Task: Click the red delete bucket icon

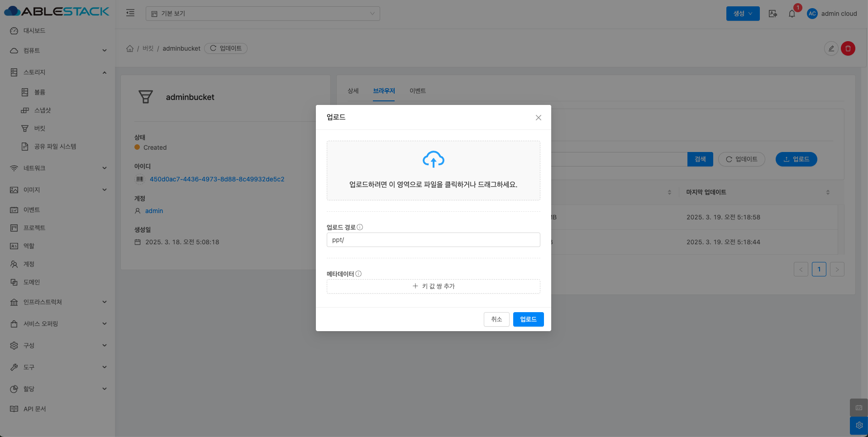Action: point(848,48)
